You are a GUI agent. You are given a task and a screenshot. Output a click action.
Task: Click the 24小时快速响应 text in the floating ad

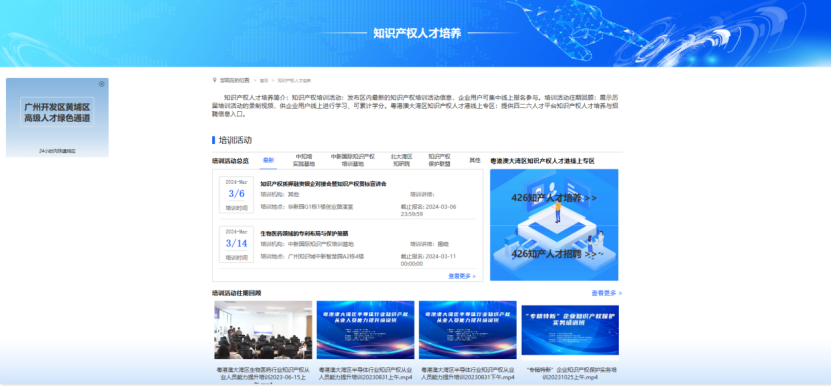pyautogui.click(x=57, y=151)
